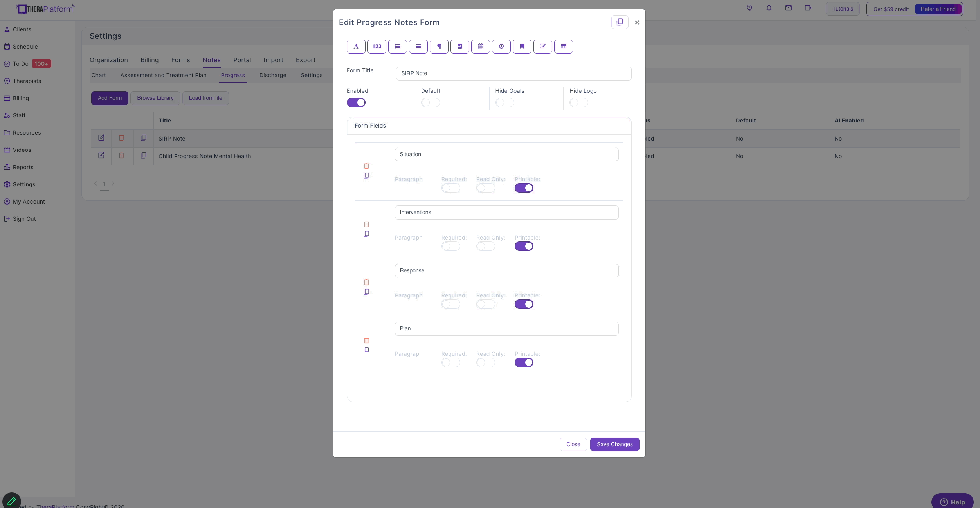Add a time field with the clock icon
The height and width of the screenshot is (508, 980).
coord(501,46)
